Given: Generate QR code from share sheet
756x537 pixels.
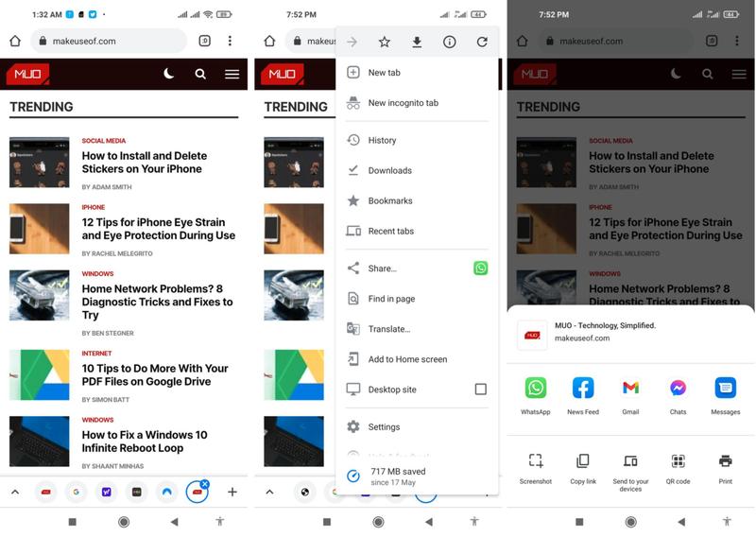Looking at the screenshot, I should [678, 469].
